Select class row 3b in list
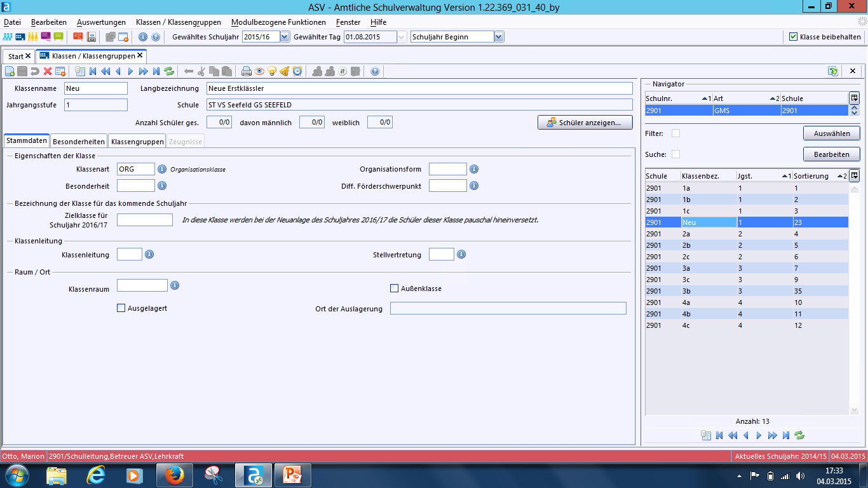Screen dimensions: 868x488 [747, 291]
